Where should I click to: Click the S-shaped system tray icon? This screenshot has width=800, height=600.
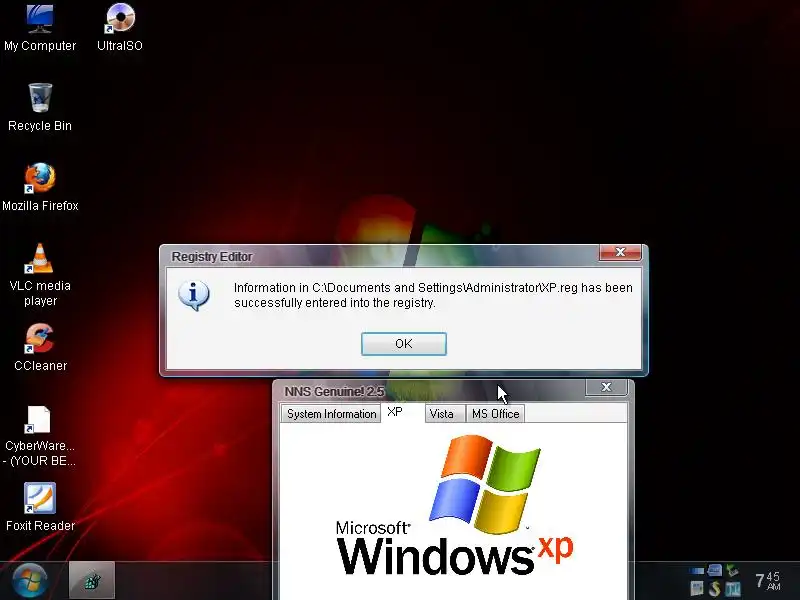(x=714, y=588)
